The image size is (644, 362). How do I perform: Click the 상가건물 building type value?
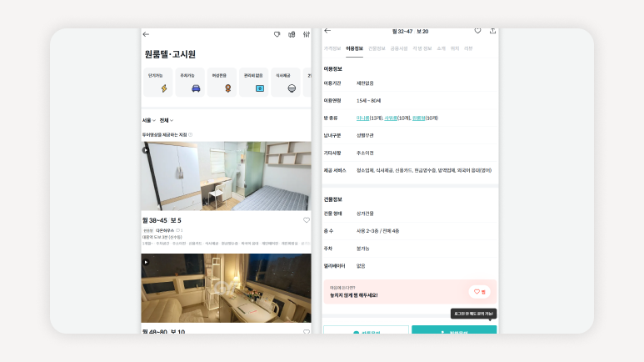click(x=365, y=214)
